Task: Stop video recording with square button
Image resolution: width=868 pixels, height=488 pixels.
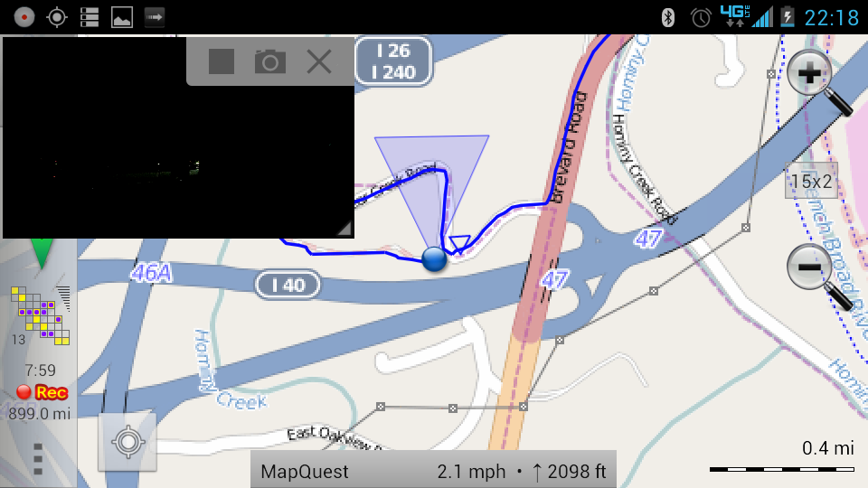Action: point(222,61)
